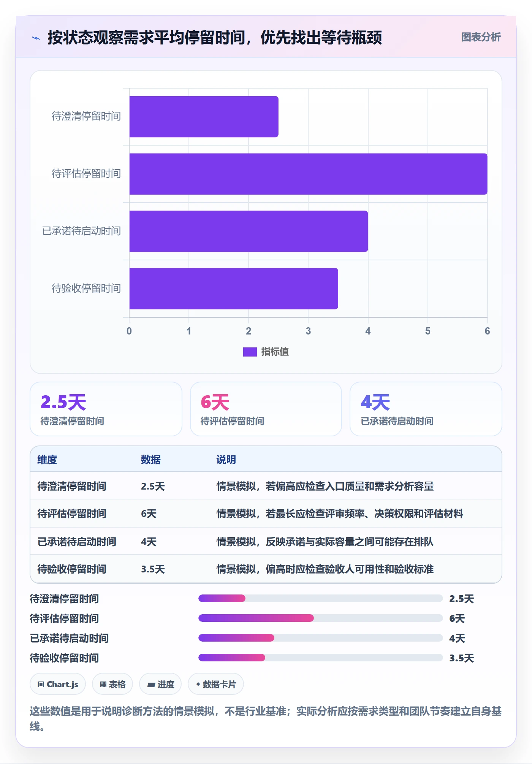
Task: Click the 已承诺待启动时间 progress bar
Action: click(x=321, y=638)
